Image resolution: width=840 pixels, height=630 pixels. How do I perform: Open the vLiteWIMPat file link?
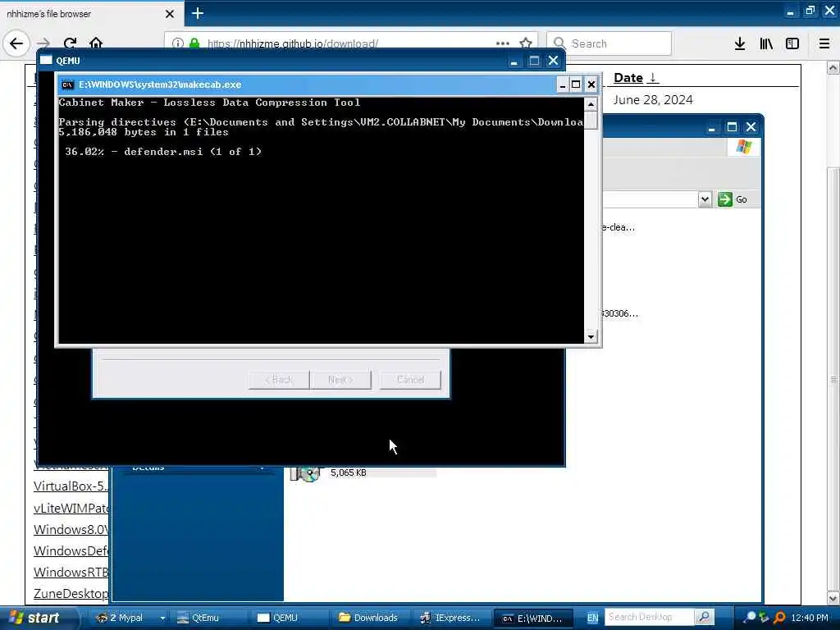(x=71, y=508)
